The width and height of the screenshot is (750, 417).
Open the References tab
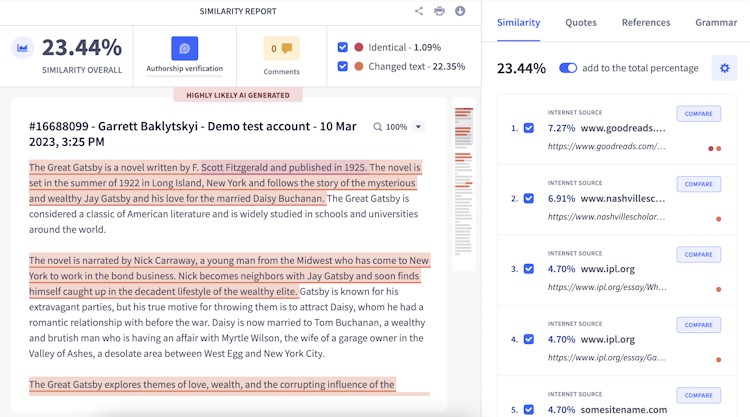(x=646, y=22)
